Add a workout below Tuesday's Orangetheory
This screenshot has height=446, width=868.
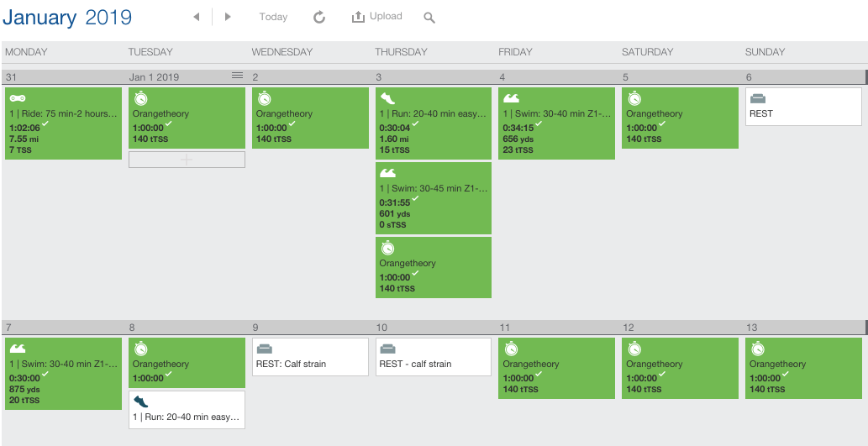187,160
